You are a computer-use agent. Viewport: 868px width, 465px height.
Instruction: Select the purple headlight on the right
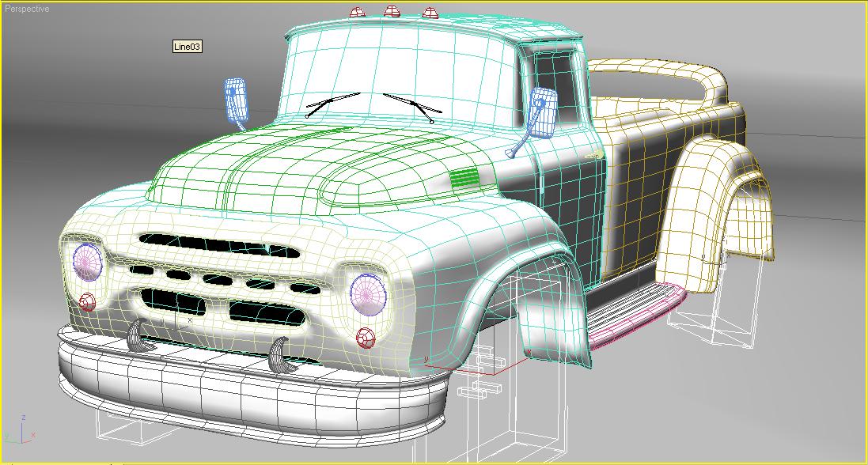click(367, 292)
